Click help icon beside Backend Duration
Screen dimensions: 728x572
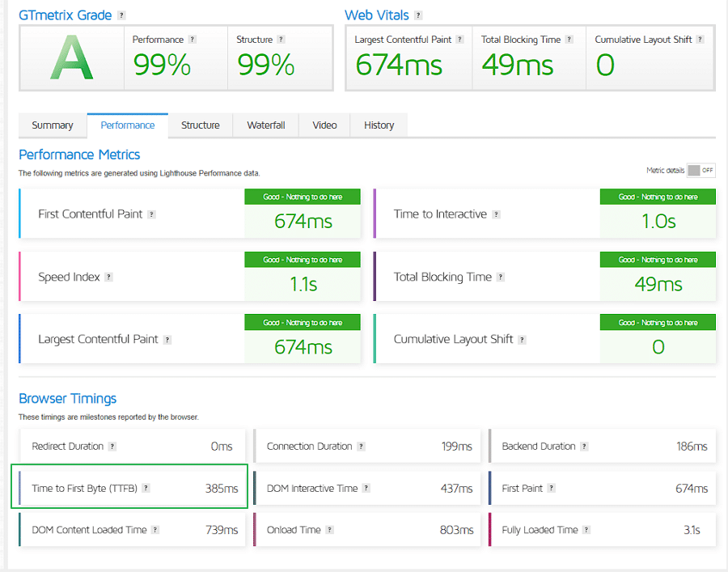click(x=584, y=447)
